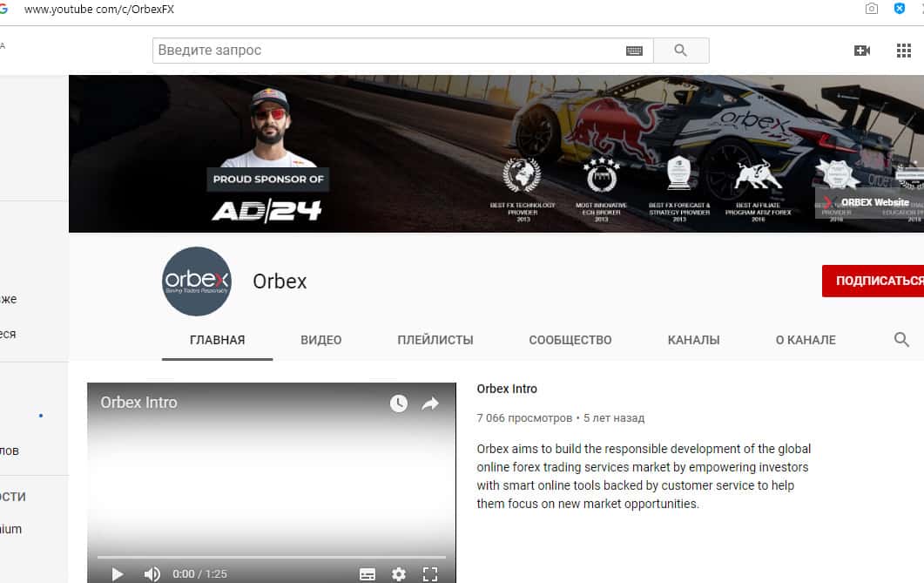Open the on-screen keyboard in search box
This screenshot has width=924, height=583.
pos(634,51)
